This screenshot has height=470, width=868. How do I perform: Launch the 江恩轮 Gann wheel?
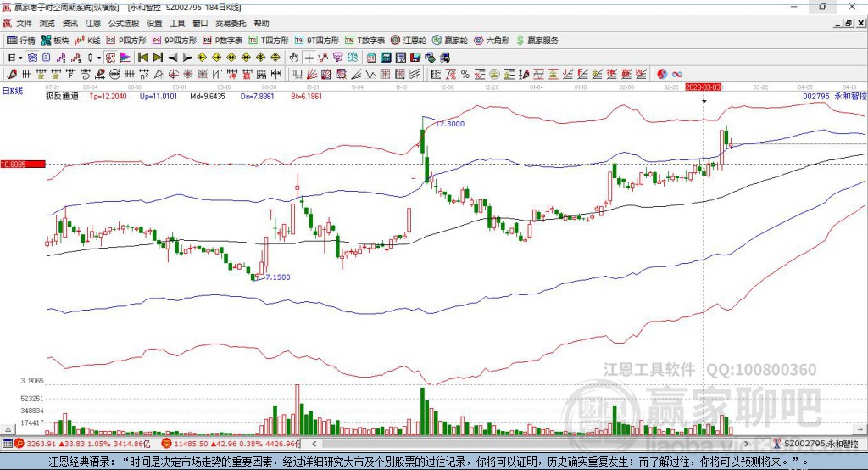[x=409, y=41]
